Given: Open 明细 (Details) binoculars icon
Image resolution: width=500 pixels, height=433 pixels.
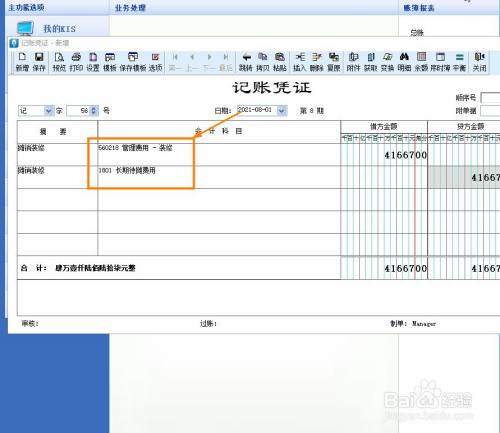Looking at the screenshot, I should (404, 62).
